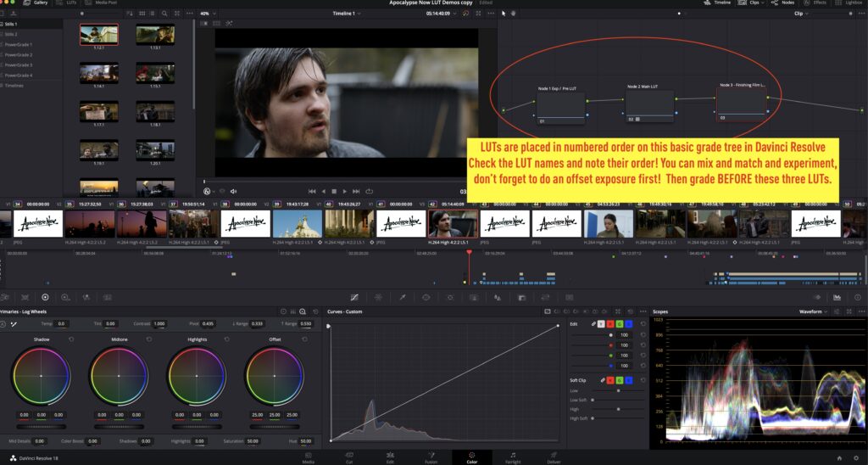This screenshot has width=868, height=465.
Task: Switch to the Deliver page
Action: click(554, 457)
